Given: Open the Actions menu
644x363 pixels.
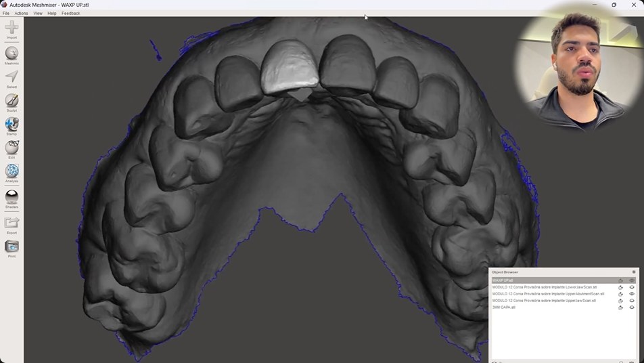Looking at the screenshot, I should (22, 13).
